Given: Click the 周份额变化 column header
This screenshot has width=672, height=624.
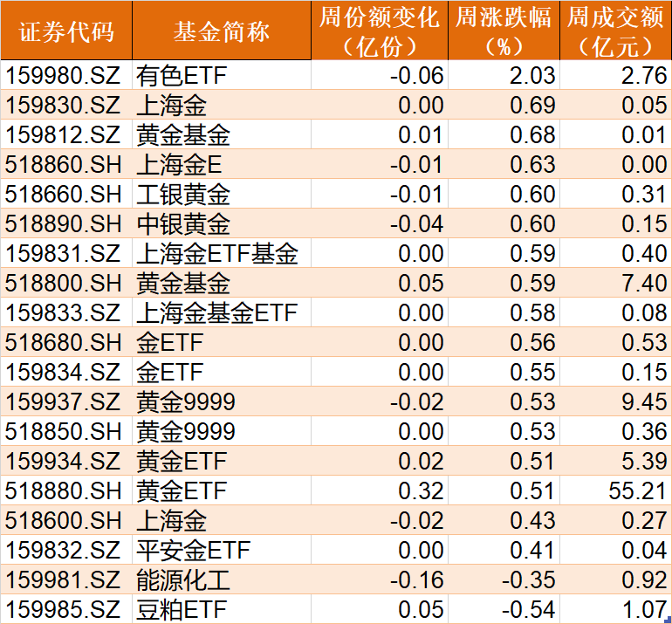Looking at the screenshot, I should (x=380, y=31).
